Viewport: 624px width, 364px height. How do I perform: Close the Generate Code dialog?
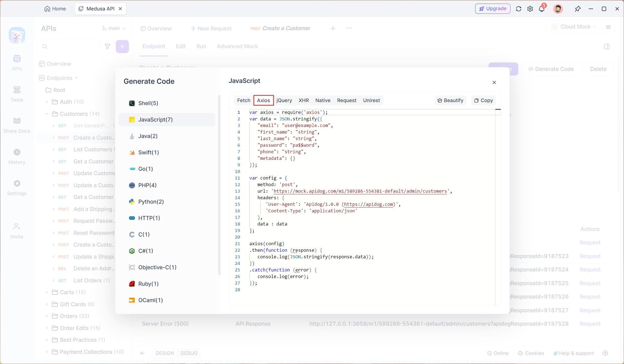[494, 82]
